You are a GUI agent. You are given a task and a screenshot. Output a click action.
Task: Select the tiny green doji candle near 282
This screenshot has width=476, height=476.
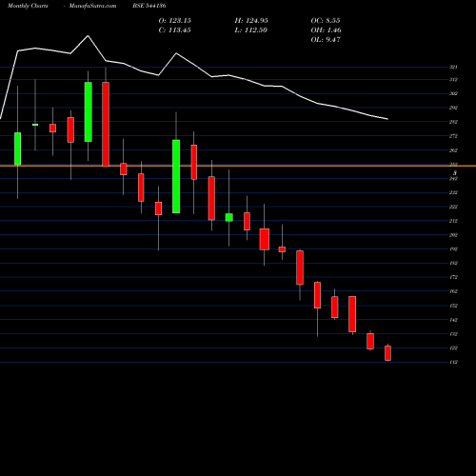(x=35, y=125)
